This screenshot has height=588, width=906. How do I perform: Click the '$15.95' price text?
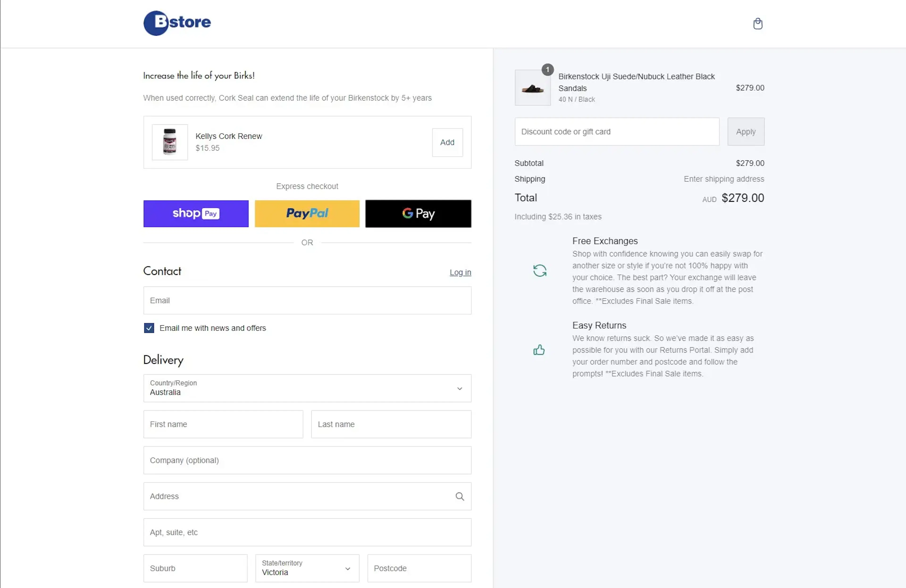[207, 148]
